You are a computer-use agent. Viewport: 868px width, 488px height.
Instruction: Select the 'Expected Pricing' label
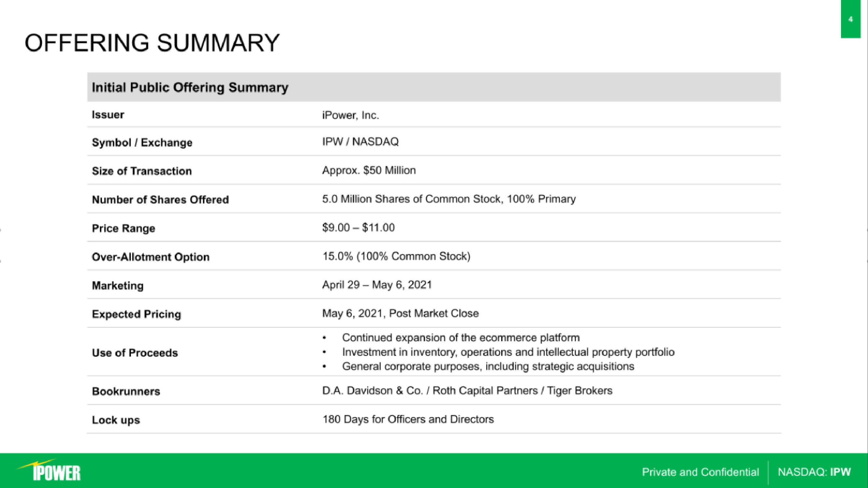(x=136, y=314)
